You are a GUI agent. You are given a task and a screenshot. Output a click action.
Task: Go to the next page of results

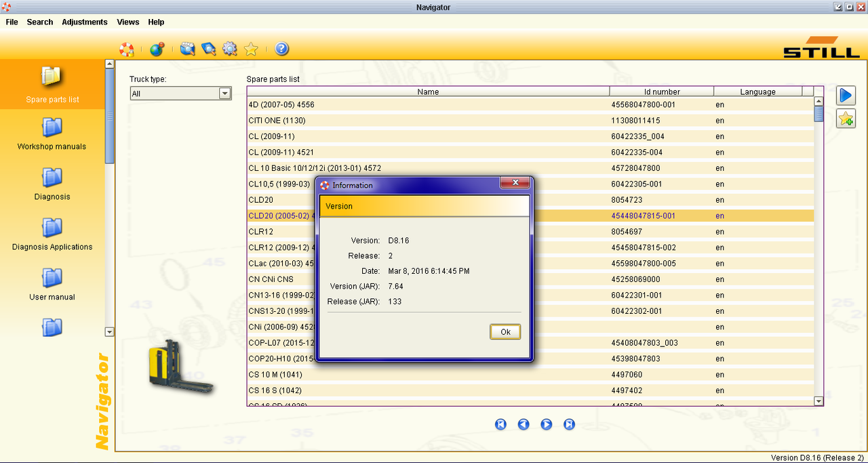(547, 424)
